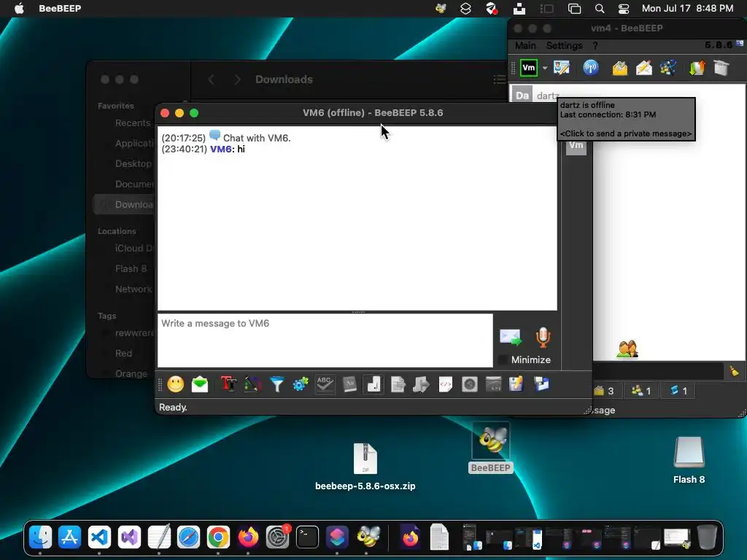The height and width of the screenshot is (560, 747).
Task: Click the send file document icon
Action: [x=398, y=384]
